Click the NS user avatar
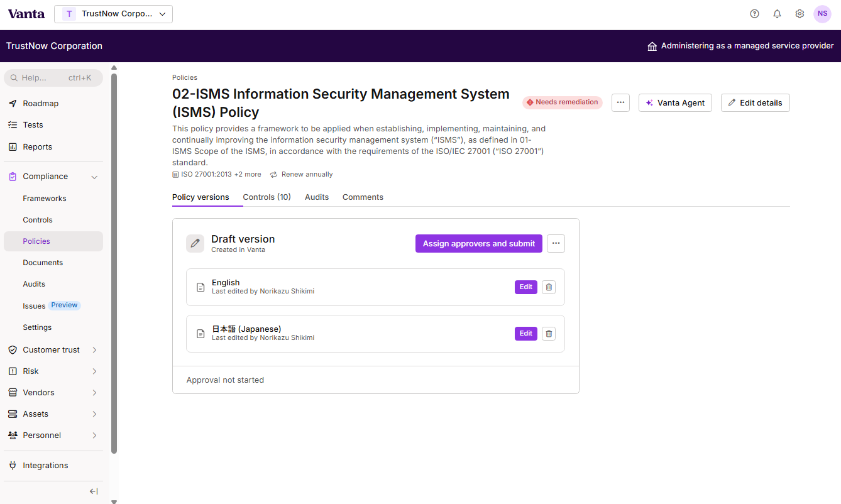Image resolution: width=841 pixels, height=504 pixels. pyautogui.click(x=822, y=14)
